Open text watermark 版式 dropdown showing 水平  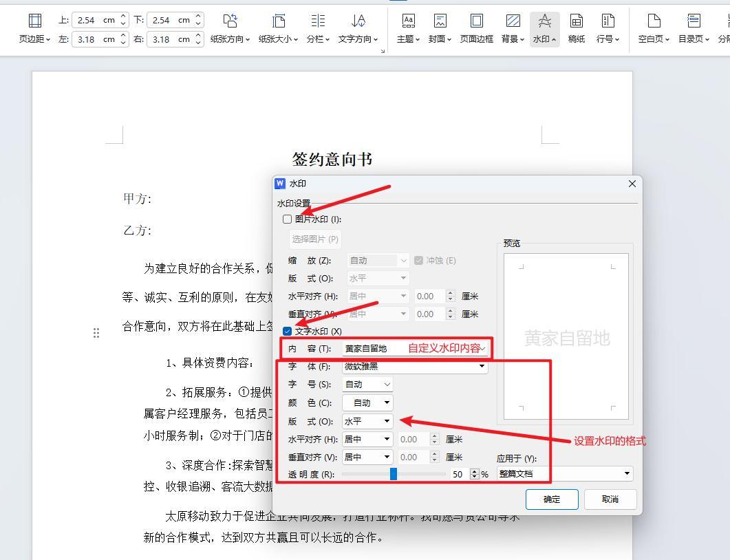tap(367, 421)
